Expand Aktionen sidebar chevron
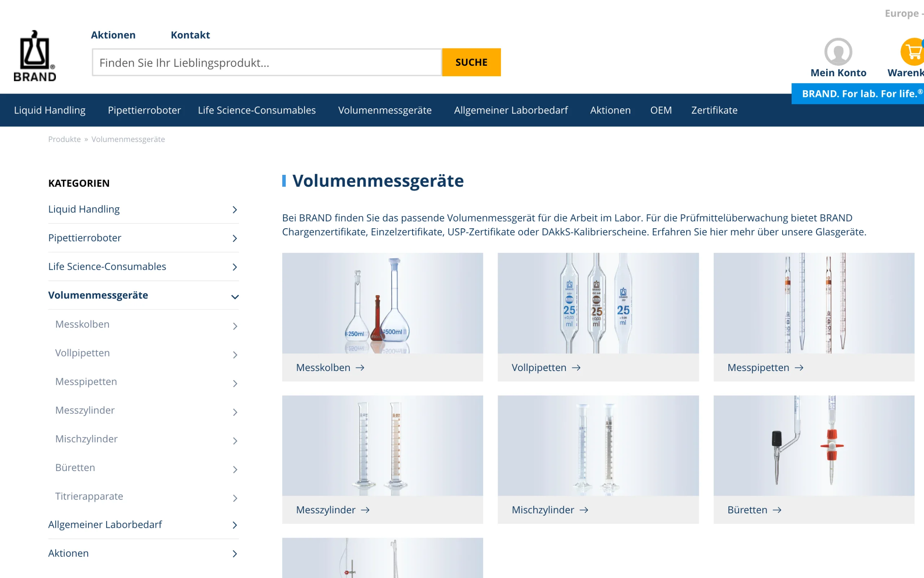 (x=235, y=553)
